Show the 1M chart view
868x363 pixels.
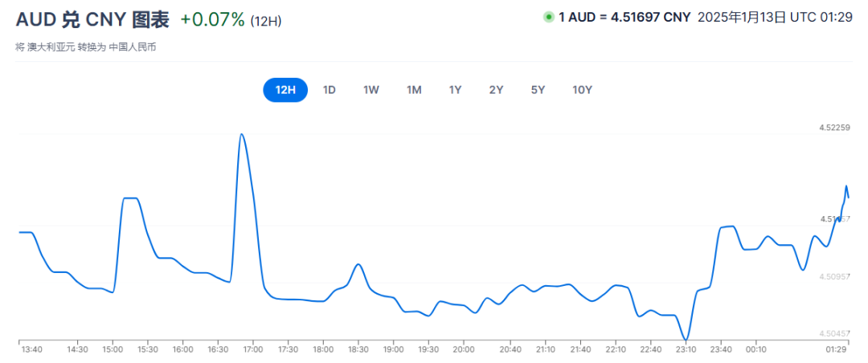pos(414,90)
